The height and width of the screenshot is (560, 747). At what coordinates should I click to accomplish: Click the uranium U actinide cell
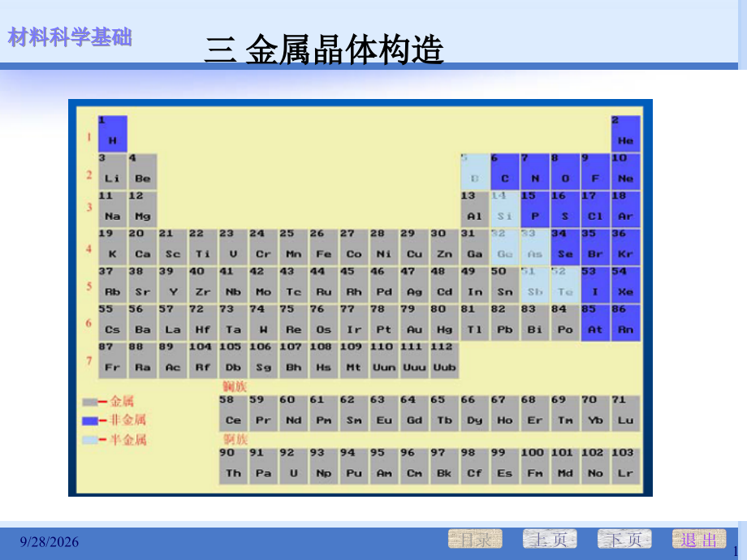click(x=293, y=466)
